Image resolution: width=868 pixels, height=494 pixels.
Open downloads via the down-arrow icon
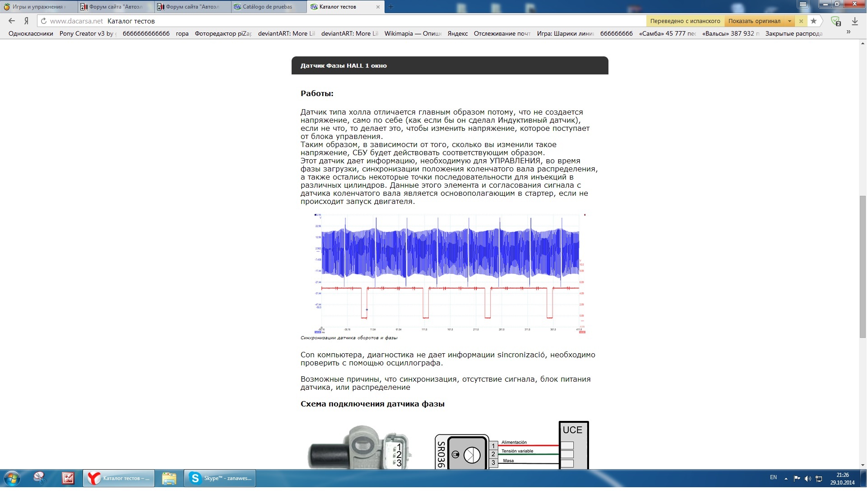tap(855, 21)
